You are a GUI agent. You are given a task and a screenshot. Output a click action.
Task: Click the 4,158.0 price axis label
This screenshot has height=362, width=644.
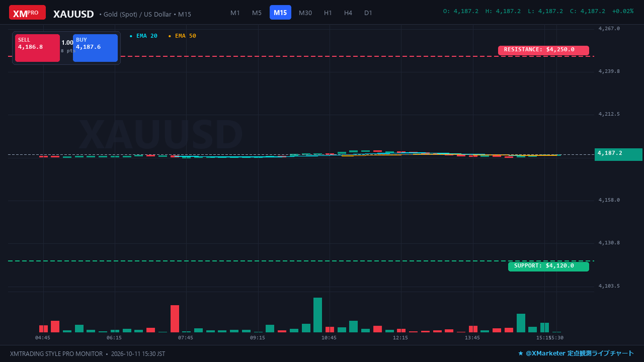[609, 200]
